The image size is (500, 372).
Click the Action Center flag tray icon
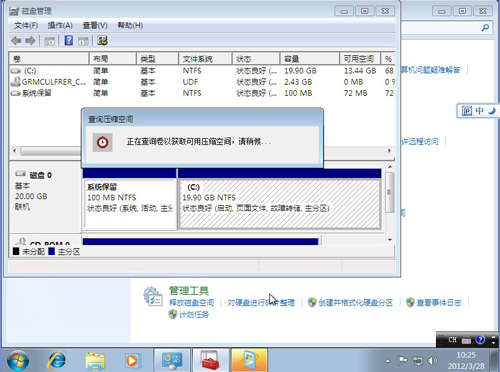click(x=403, y=360)
